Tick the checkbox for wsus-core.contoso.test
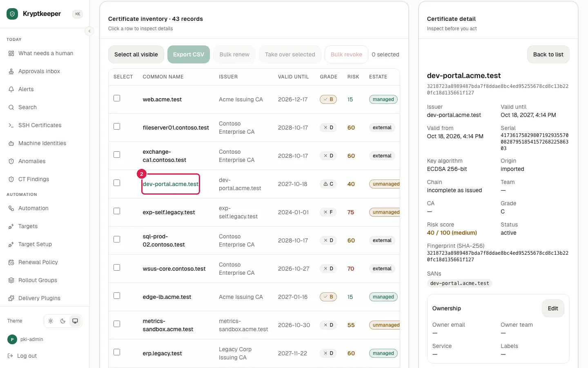The width and height of the screenshot is (588, 368). click(117, 267)
